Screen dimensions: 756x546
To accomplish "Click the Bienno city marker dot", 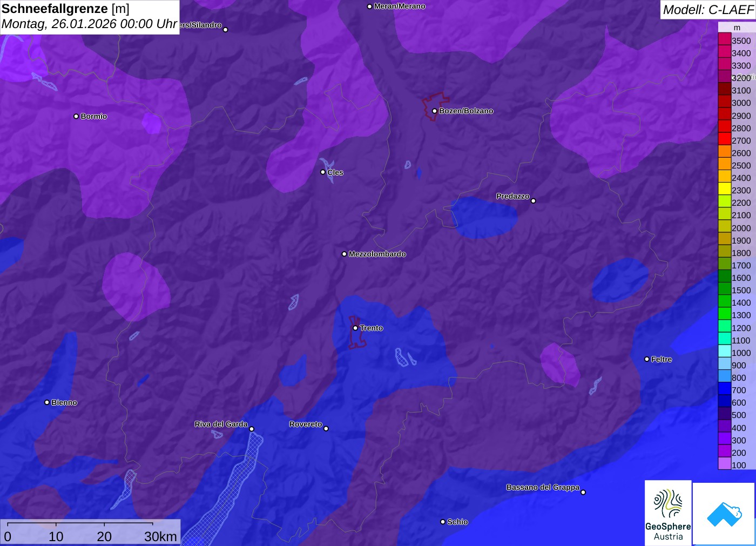I will [47, 402].
